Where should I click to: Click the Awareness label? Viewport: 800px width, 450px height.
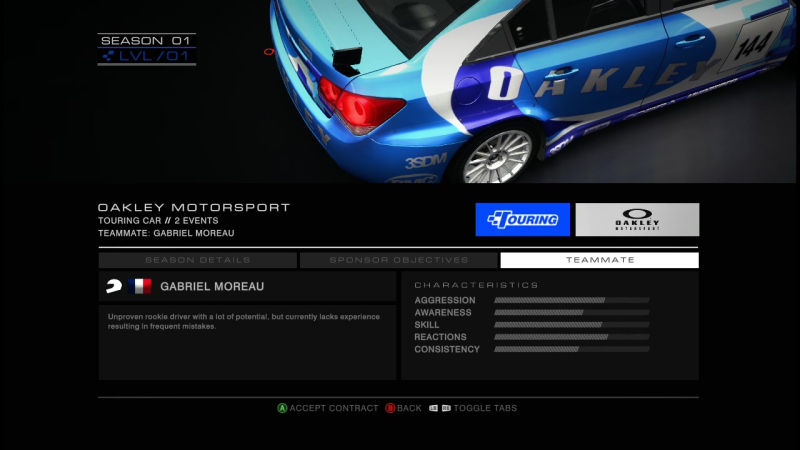(443, 312)
